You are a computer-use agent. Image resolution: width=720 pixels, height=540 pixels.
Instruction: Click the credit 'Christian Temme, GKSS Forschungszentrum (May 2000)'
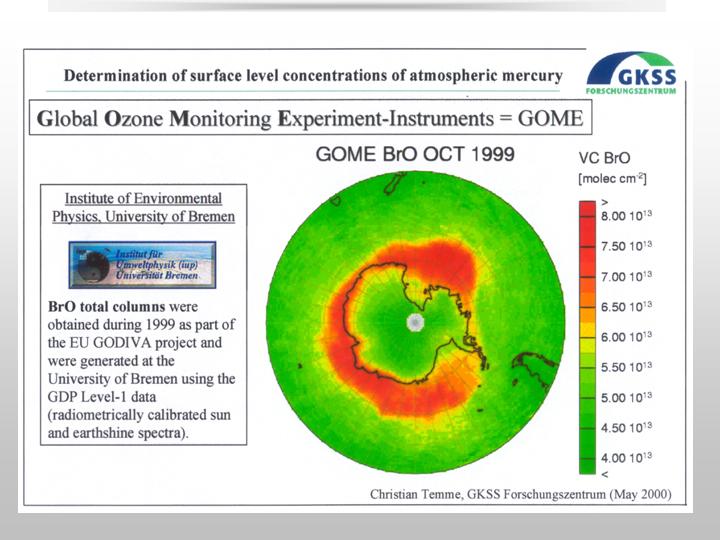[521, 495]
